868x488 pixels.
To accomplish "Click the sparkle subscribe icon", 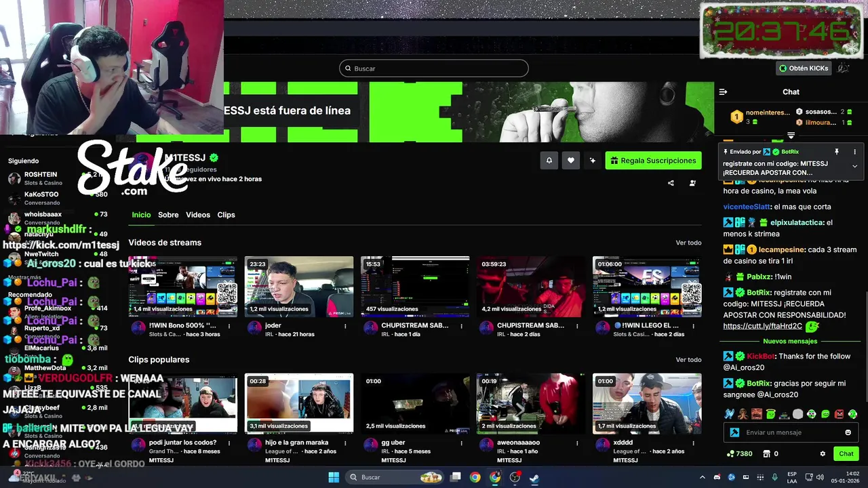I will point(593,161).
